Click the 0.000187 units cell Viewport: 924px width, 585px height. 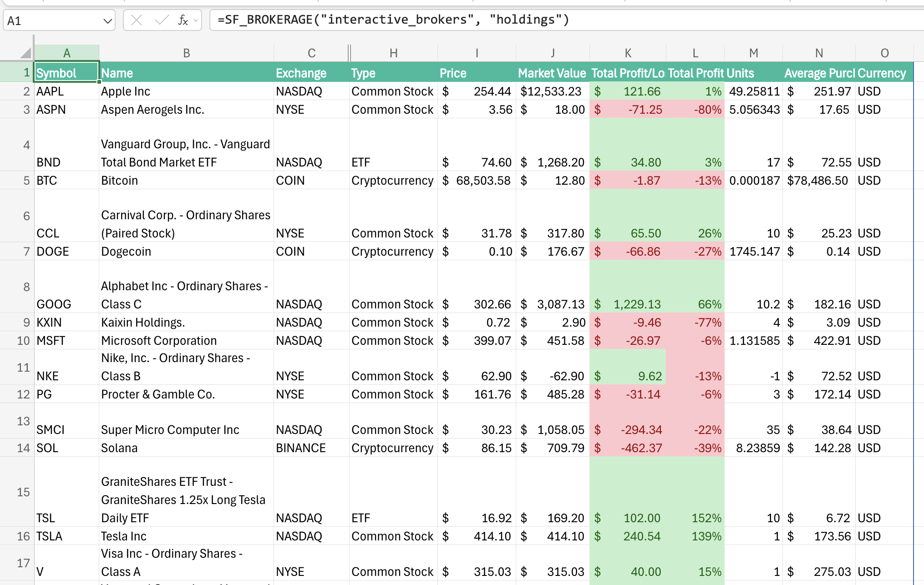click(x=754, y=181)
